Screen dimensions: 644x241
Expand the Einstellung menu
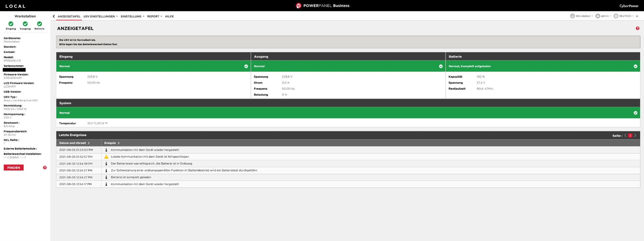pyautogui.click(x=132, y=16)
